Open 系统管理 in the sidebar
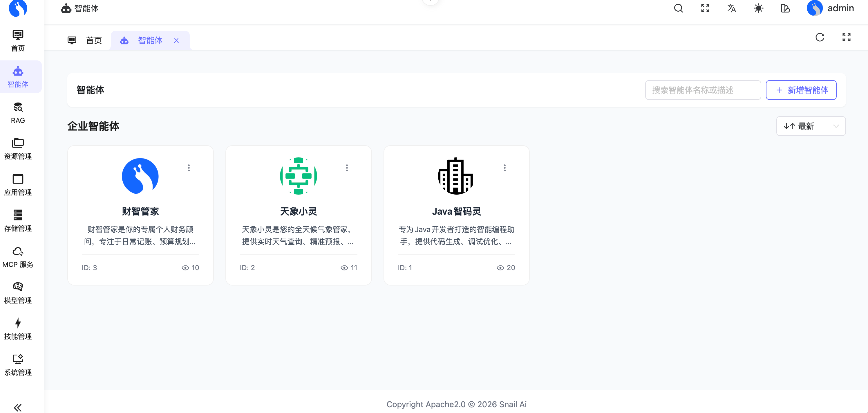The width and height of the screenshot is (868, 413). point(18,365)
